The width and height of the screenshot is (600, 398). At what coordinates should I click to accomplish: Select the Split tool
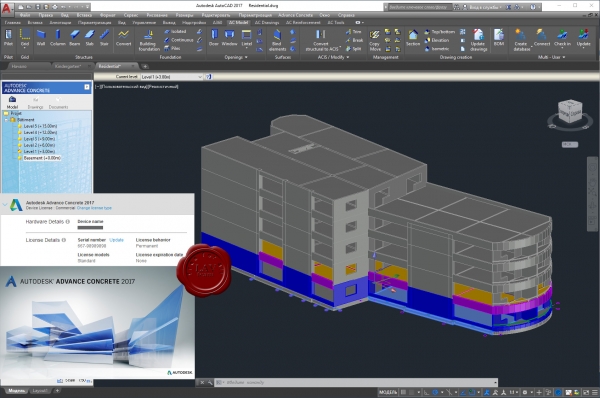354,49
